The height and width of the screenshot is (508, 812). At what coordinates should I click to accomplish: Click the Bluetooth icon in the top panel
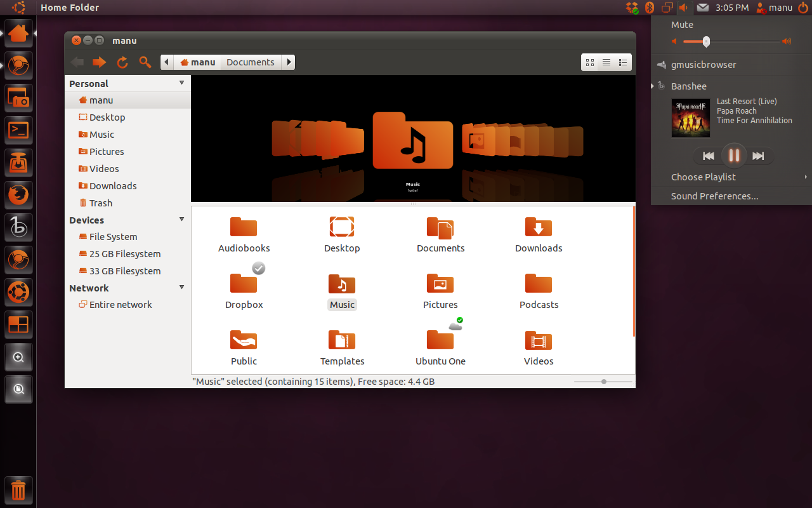point(649,8)
